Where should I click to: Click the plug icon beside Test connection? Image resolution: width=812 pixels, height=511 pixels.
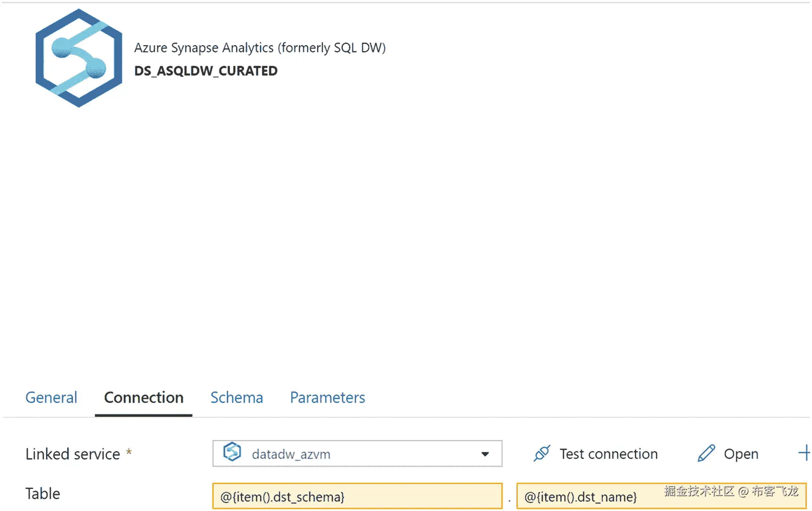pos(542,454)
